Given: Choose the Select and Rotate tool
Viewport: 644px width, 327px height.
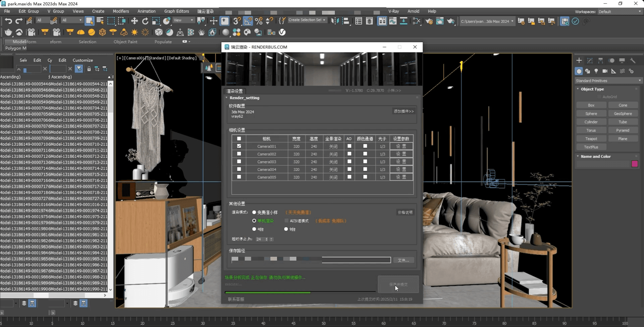Looking at the screenshot, I should pyautogui.click(x=145, y=21).
